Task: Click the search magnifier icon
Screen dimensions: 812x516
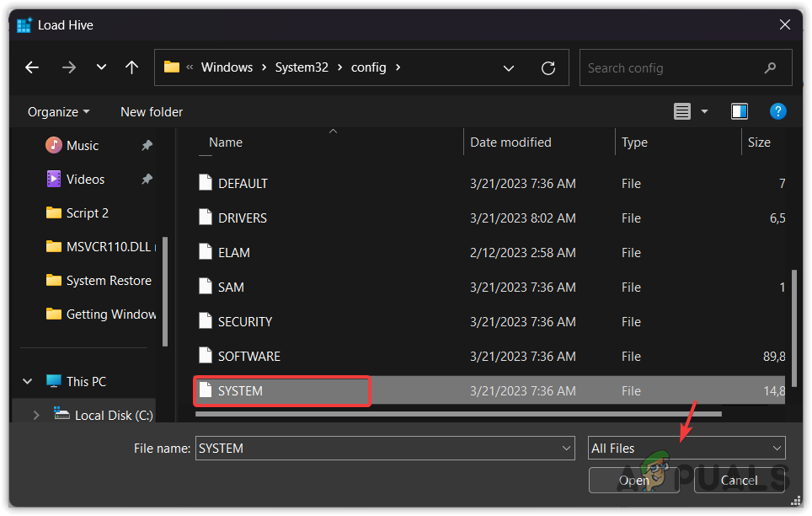Action: pos(770,68)
